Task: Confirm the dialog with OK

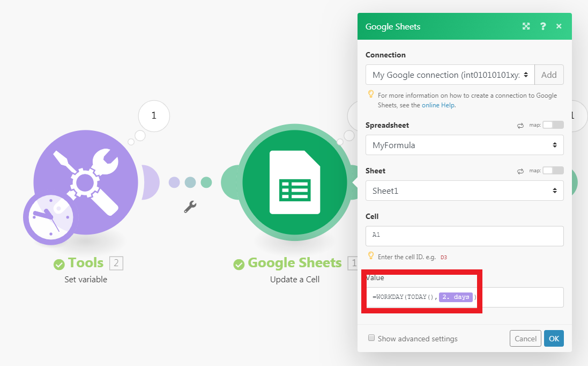Action: tap(554, 339)
